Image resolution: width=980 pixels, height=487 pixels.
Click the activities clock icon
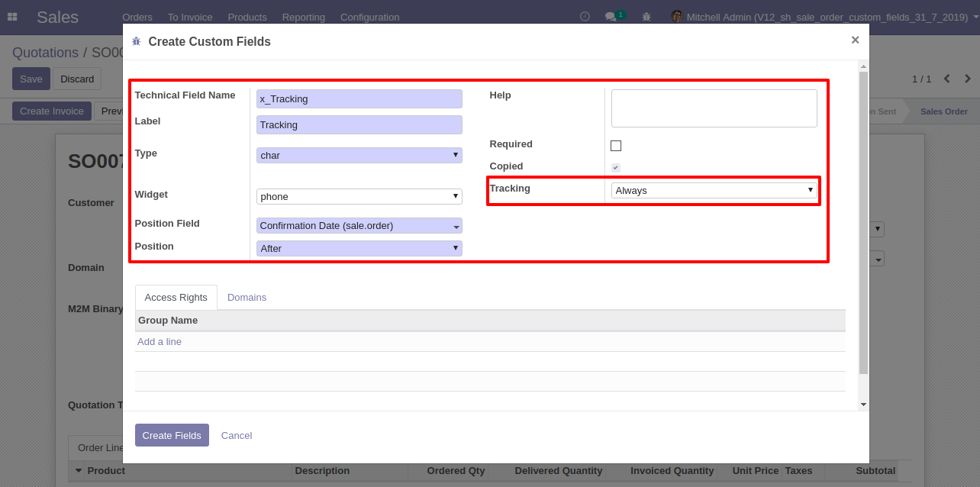pos(585,16)
